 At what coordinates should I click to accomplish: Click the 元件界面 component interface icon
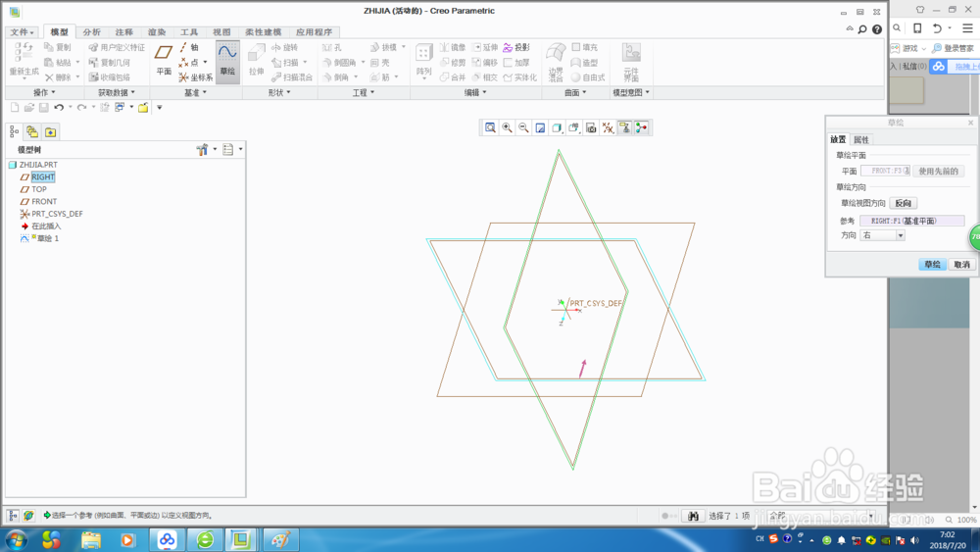pos(631,62)
